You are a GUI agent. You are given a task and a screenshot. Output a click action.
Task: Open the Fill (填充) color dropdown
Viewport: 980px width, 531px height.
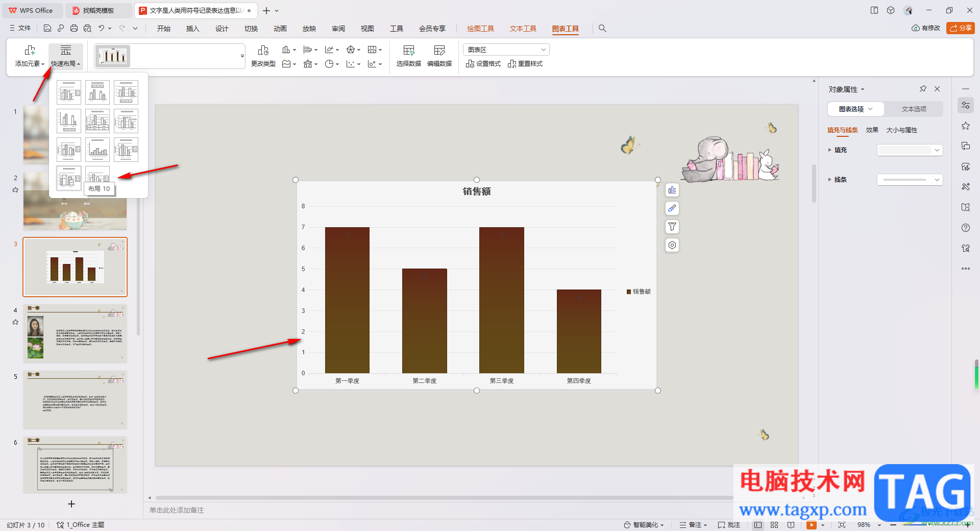[x=910, y=150]
